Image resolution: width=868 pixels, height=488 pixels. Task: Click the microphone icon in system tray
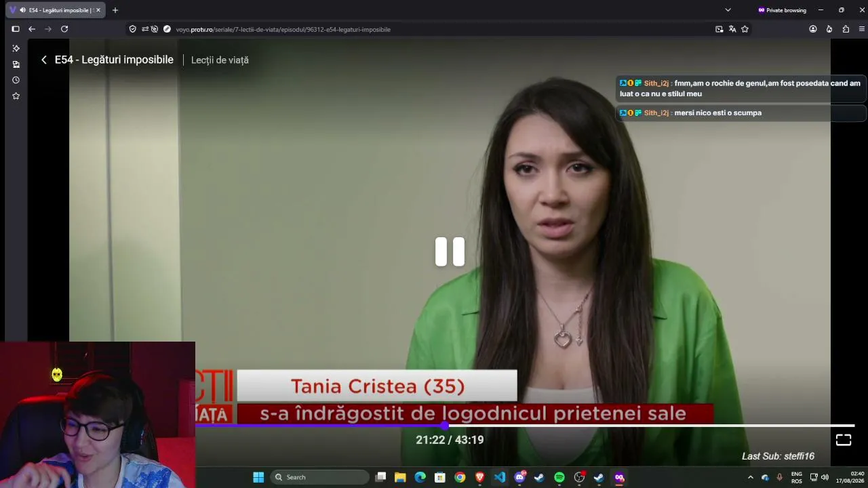tap(779, 477)
